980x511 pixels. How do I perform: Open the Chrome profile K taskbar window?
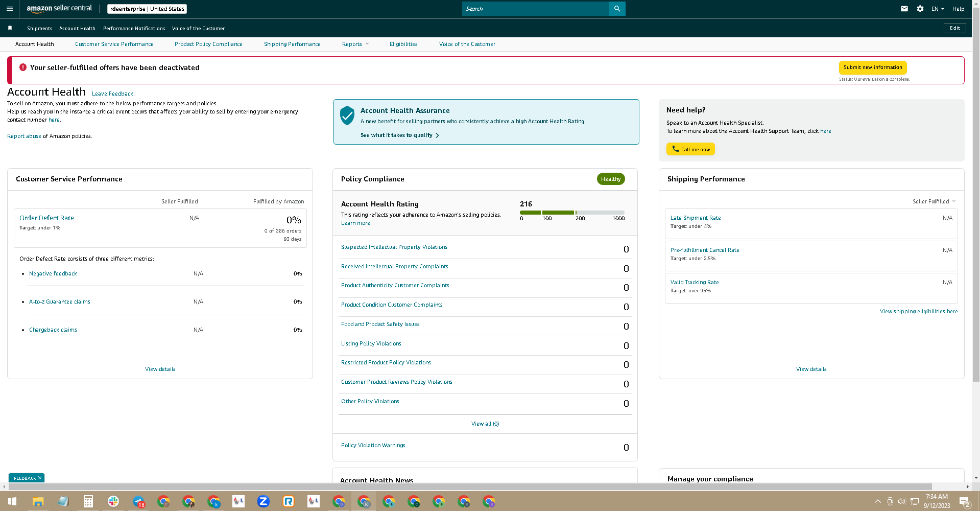(364, 501)
